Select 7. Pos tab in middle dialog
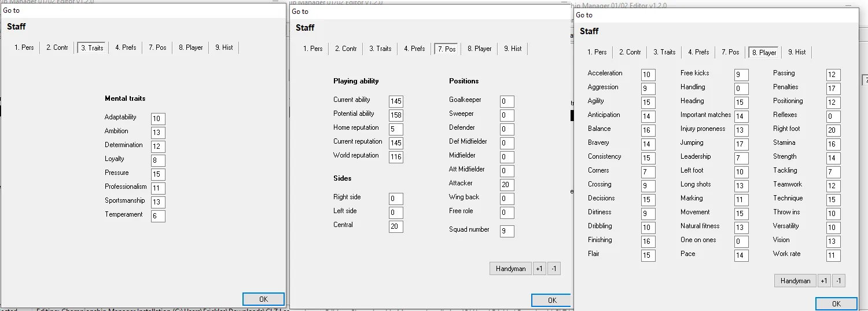 pos(447,49)
